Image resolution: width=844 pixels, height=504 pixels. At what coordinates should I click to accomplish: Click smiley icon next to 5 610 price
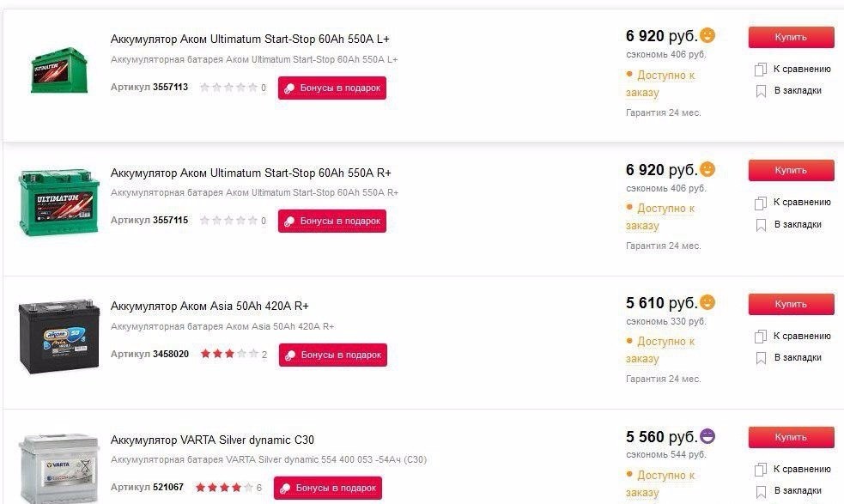[x=707, y=302]
